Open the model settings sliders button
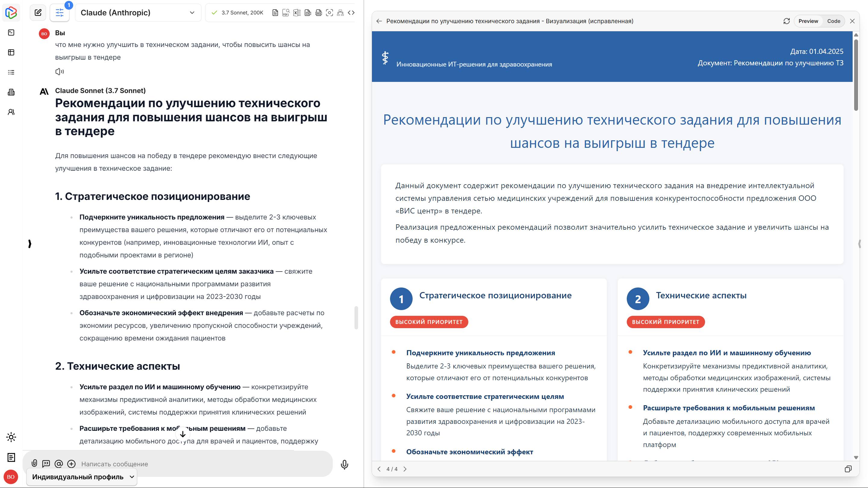 pyautogui.click(x=60, y=13)
